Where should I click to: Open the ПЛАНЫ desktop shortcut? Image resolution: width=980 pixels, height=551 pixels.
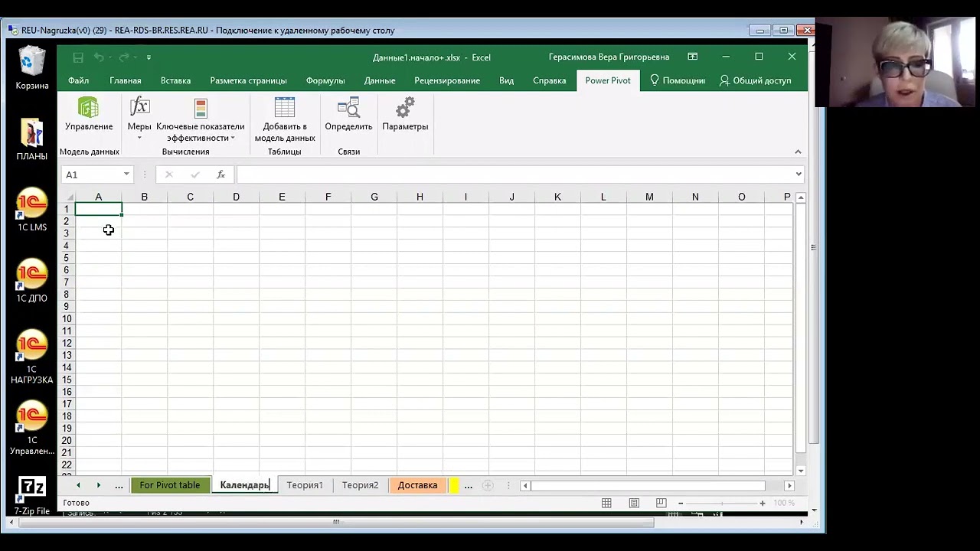pyautogui.click(x=32, y=139)
